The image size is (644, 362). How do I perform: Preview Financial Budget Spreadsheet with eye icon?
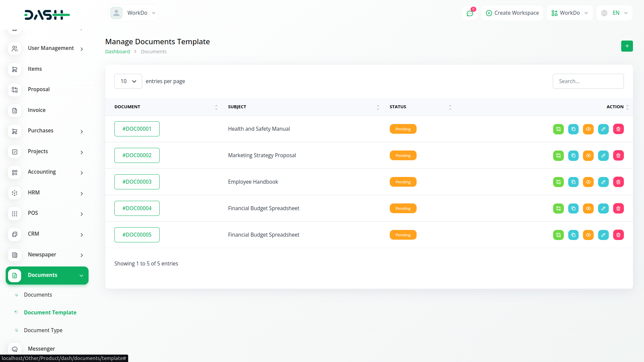[588, 208]
